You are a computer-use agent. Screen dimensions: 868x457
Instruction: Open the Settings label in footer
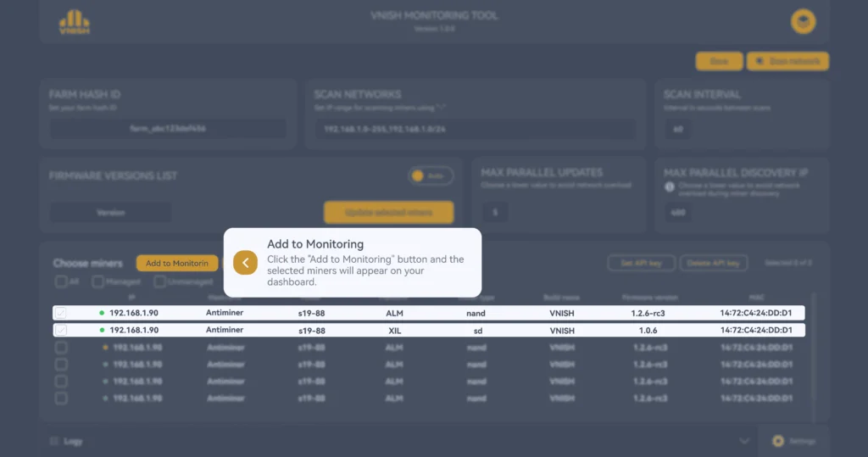pyautogui.click(x=802, y=441)
